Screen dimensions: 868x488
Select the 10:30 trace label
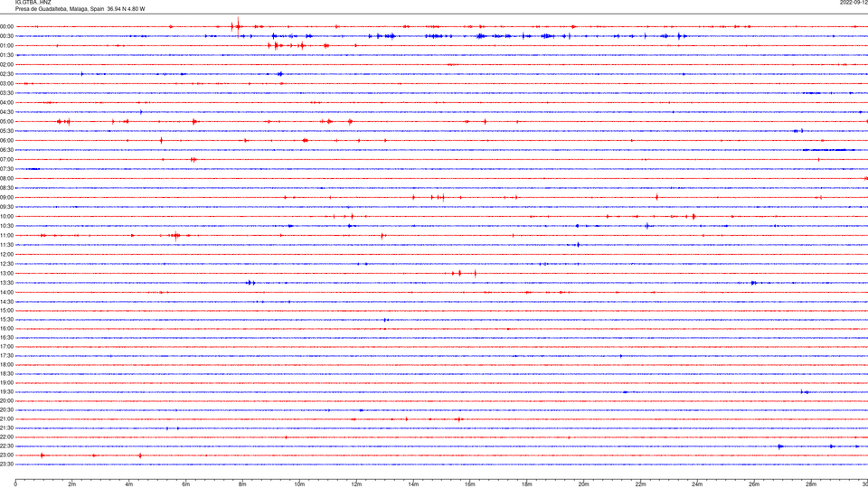pos(7,226)
